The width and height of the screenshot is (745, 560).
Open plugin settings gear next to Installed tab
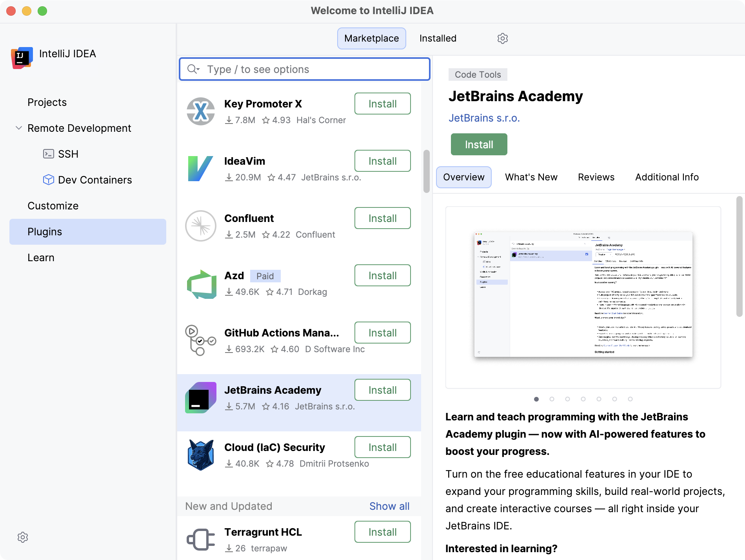coord(502,38)
